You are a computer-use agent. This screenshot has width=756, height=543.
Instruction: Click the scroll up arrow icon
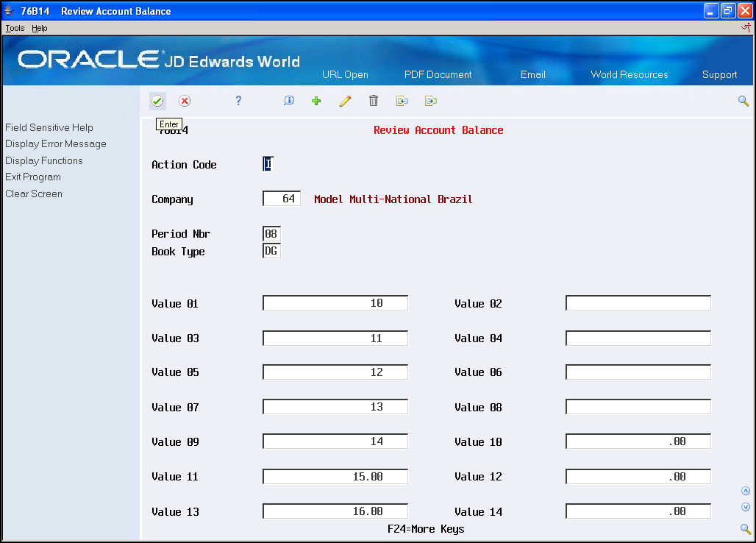pos(746,491)
